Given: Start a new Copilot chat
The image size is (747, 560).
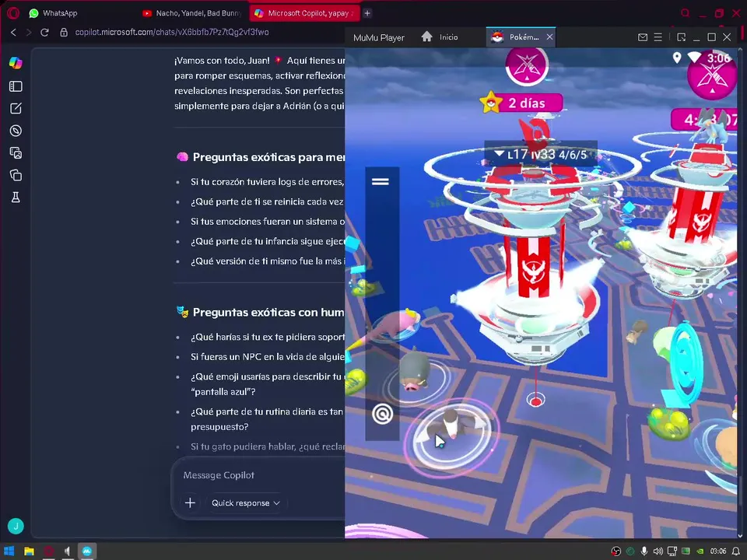Looking at the screenshot, I should tap(16, 109).
